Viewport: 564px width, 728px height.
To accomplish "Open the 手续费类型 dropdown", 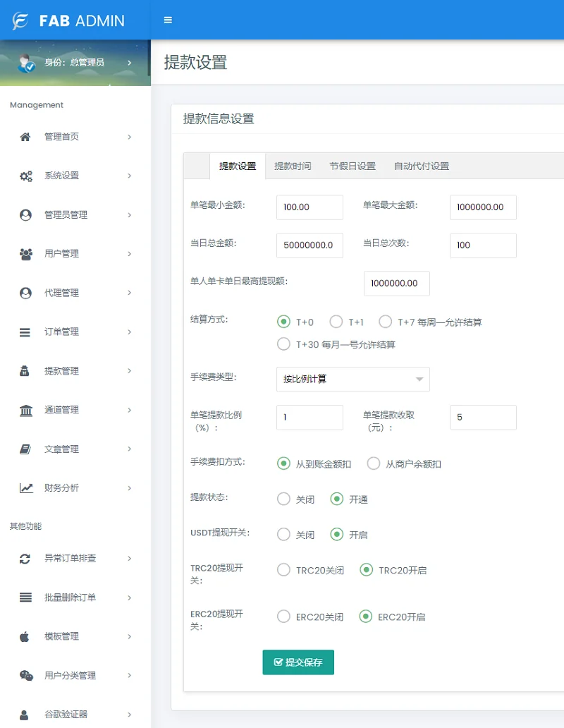I will coord(352,379).
